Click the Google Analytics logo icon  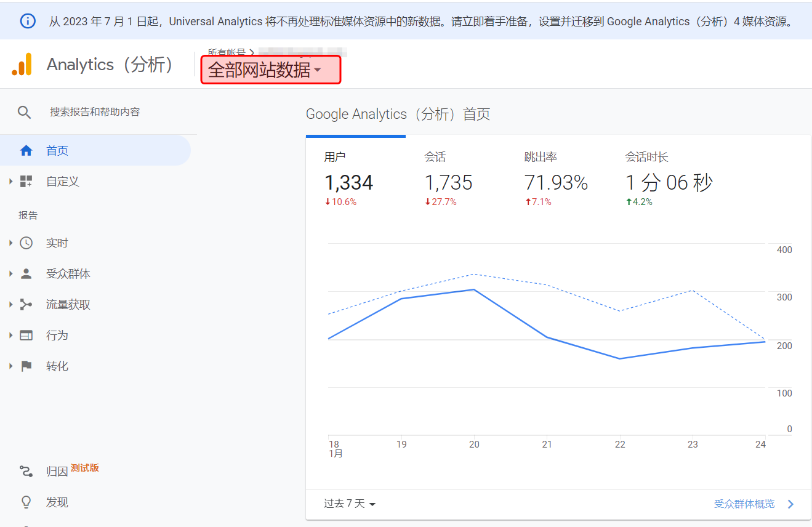(22, 65)
